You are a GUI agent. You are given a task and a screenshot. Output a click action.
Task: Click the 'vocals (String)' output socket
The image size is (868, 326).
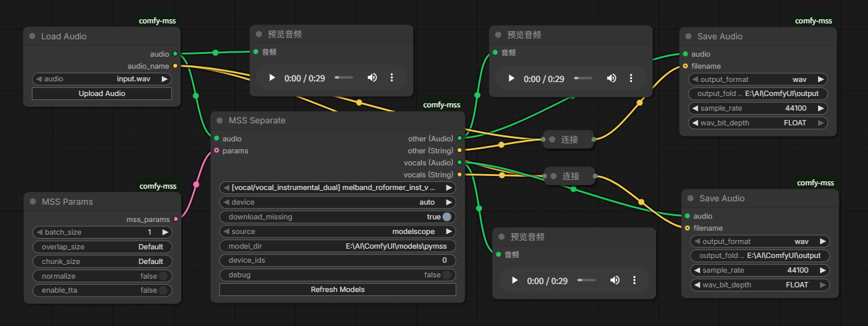[x=459, y=175]
